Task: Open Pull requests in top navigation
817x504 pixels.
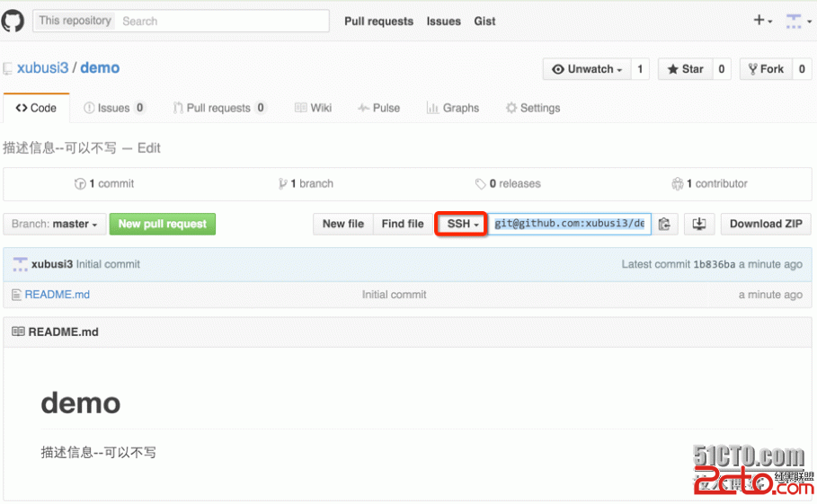Action: click(378, 22)
